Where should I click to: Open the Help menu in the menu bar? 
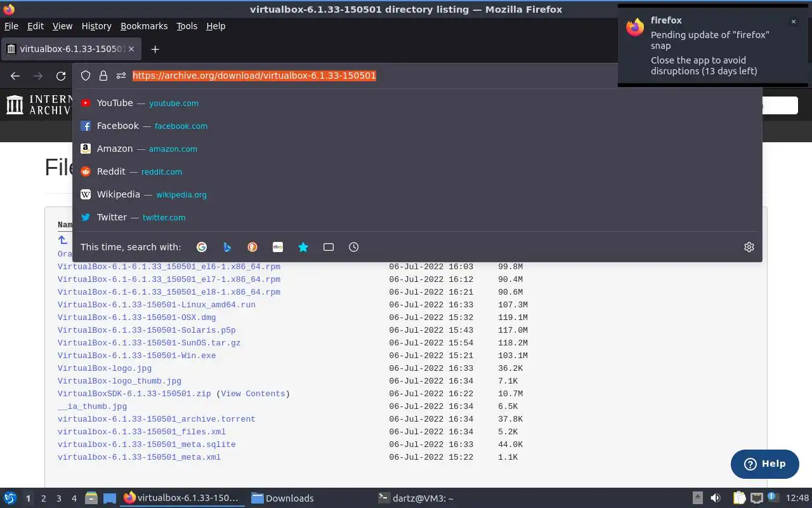click(x=216, y=26)
